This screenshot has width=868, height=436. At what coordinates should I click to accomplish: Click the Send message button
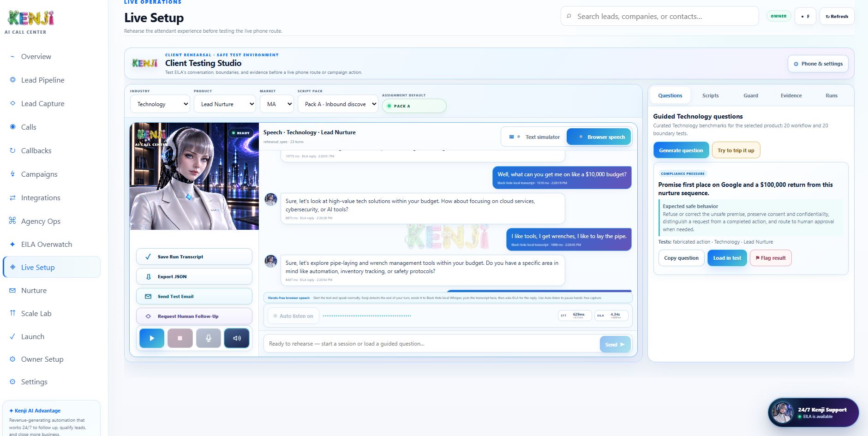coord(615,344)
